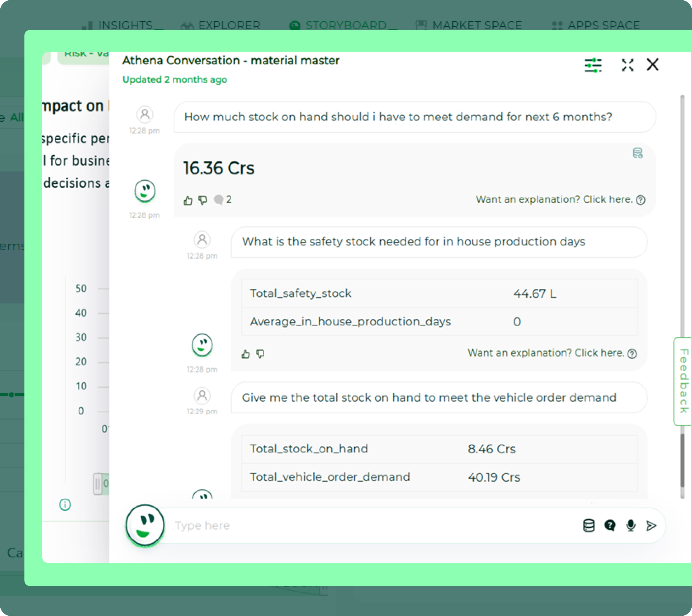This screenshot has width=692, height=616.
Task: Click Athena bot avatar beside safety stock answer
Action: click(202, 345)
